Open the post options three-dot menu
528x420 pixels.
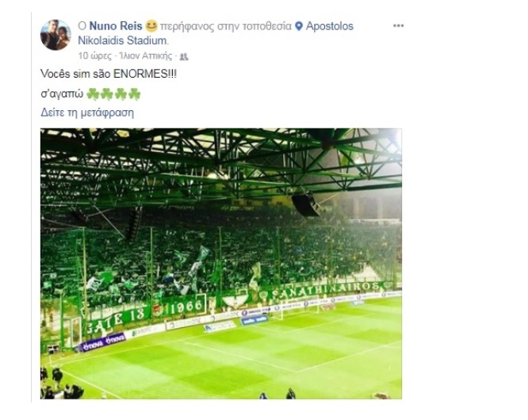tap(398, 25)
